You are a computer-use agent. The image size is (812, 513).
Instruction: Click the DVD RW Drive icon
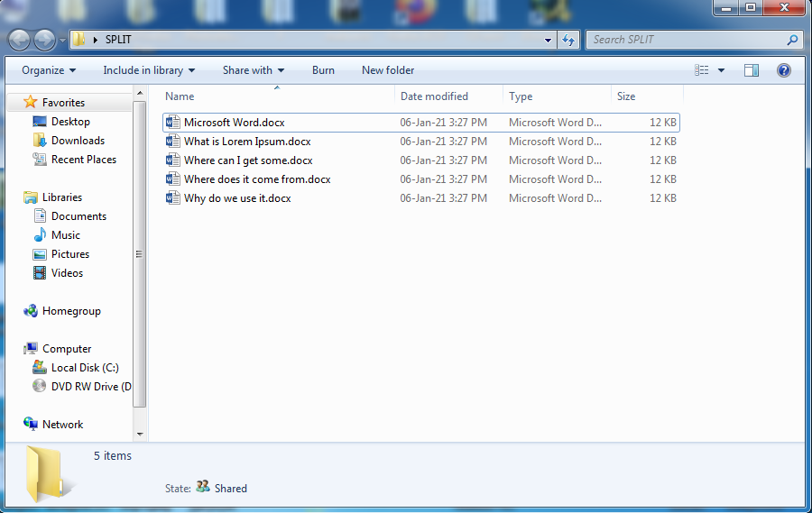[40, 387]
